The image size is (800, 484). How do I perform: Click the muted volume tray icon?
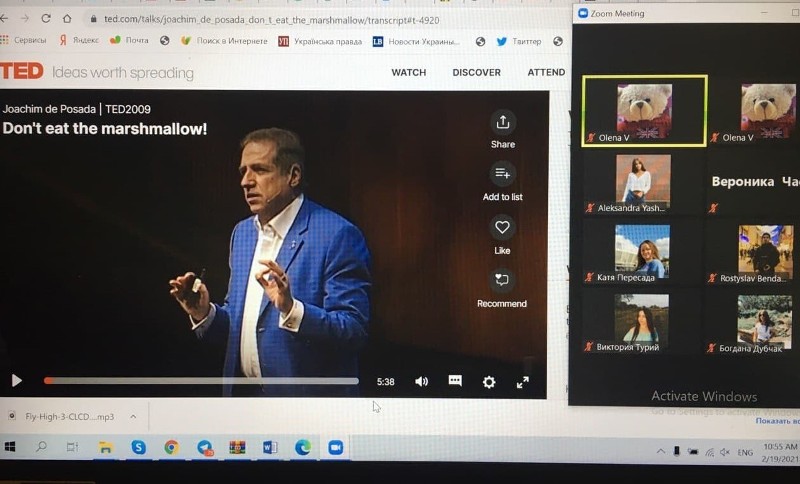725,452
